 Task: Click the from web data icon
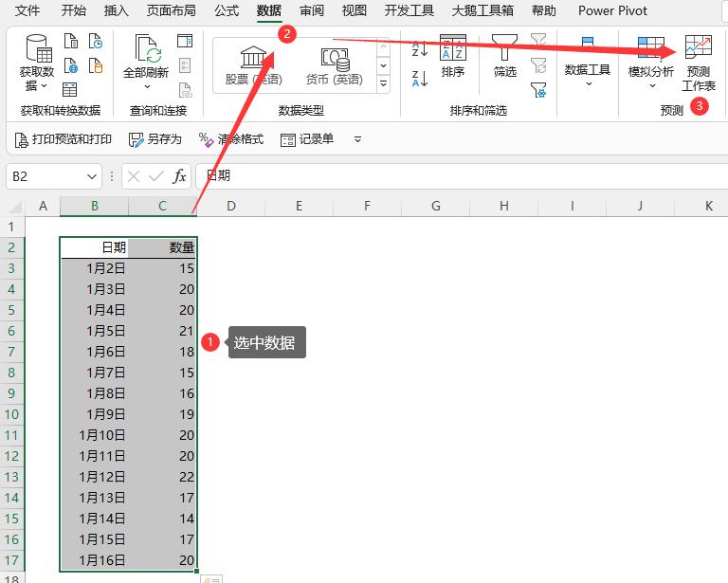point(70,65)
